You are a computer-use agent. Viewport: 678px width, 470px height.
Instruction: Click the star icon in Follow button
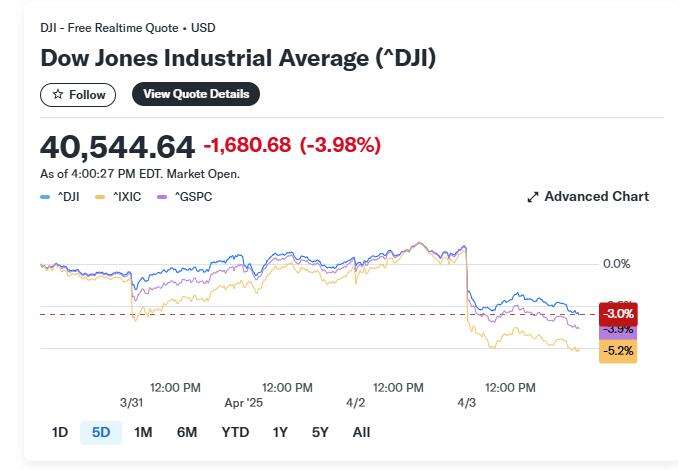(58, 94)
